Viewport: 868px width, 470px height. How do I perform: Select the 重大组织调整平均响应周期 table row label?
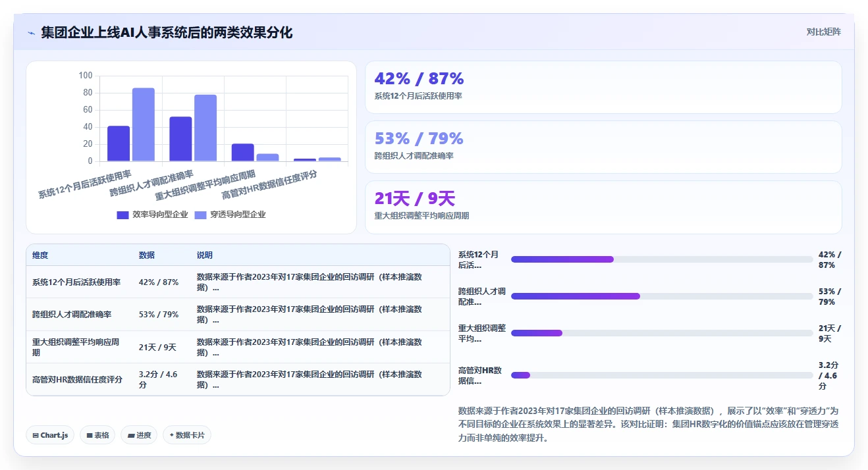click(76, 348)
